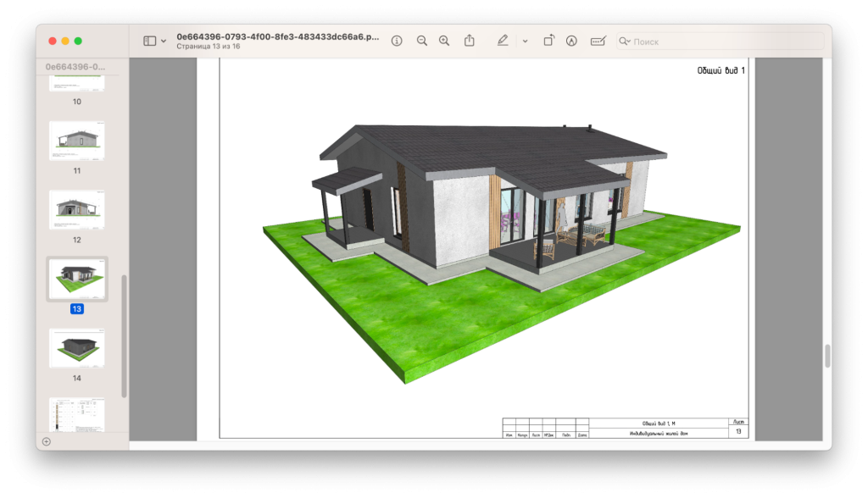Image resolution: width=868 pixels, height=498 pixels.
Task: Show the Markup toolbar
Action: 571,41
